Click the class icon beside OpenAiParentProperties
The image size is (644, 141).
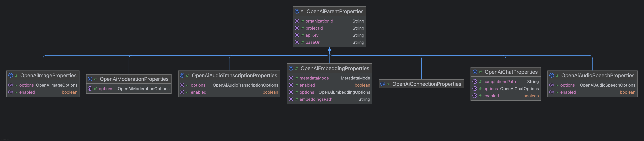pos(297,11)
